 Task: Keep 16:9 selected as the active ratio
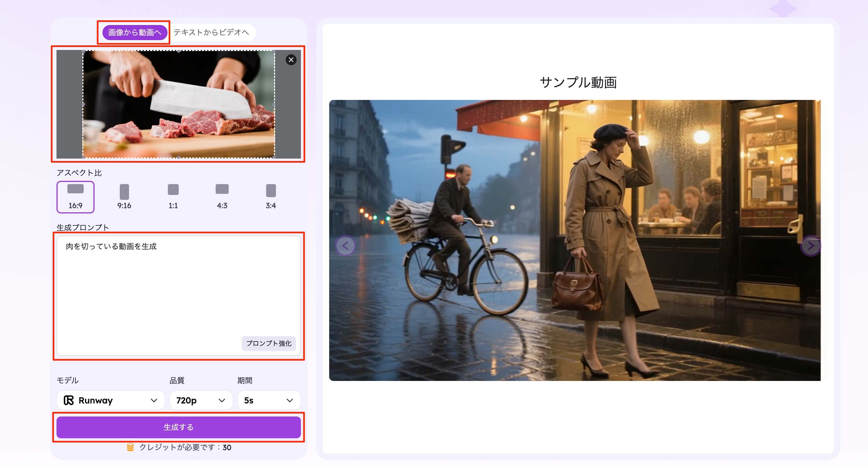click(76, 197)
